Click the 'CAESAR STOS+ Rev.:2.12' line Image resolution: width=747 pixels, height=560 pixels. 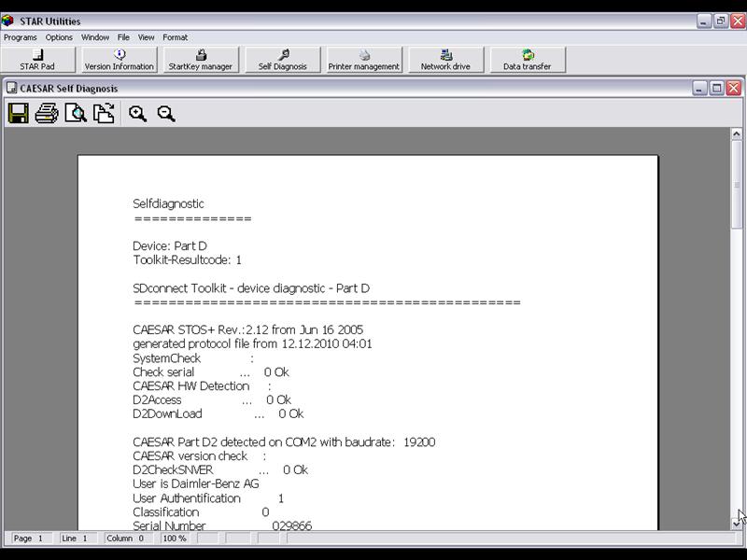(x=247, y=329)
